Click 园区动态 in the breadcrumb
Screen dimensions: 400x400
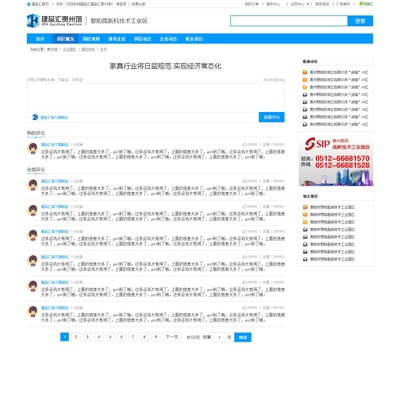tap(88, 49)
